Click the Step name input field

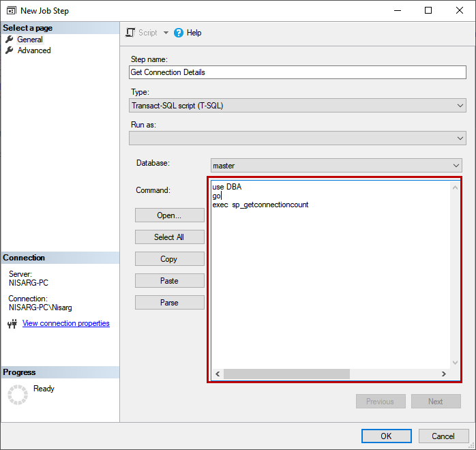point(297,72)
